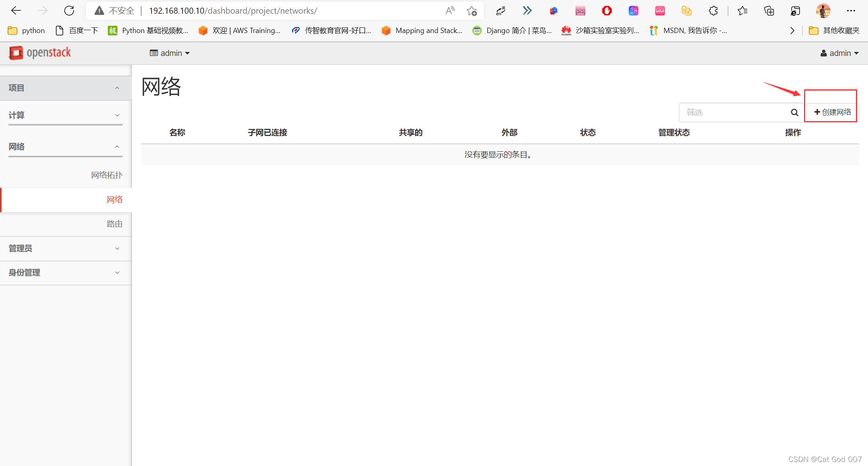Screen dimensions: 868x466
Task: Expand the 计算 sidebar section
Action: click(65, 115)
